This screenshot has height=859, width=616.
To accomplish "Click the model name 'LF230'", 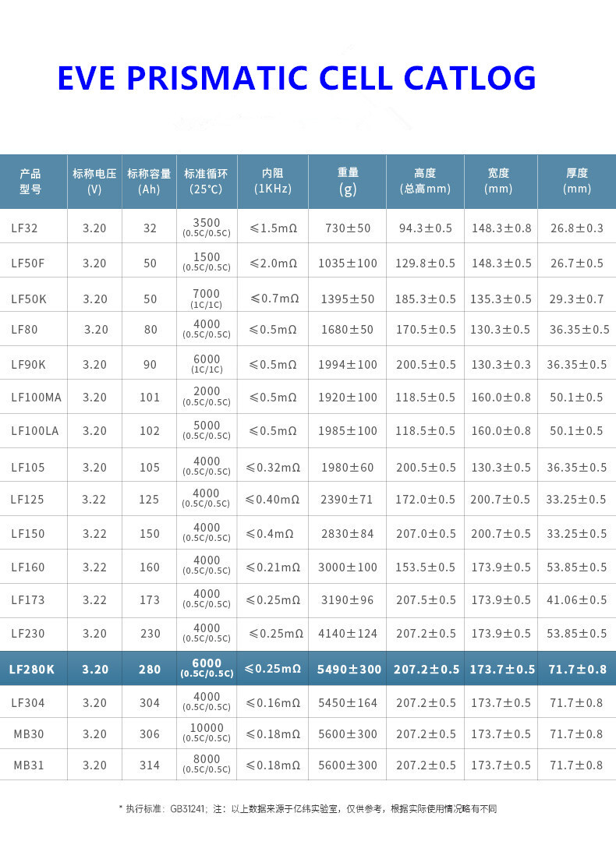I will click(x=28, y=633).
